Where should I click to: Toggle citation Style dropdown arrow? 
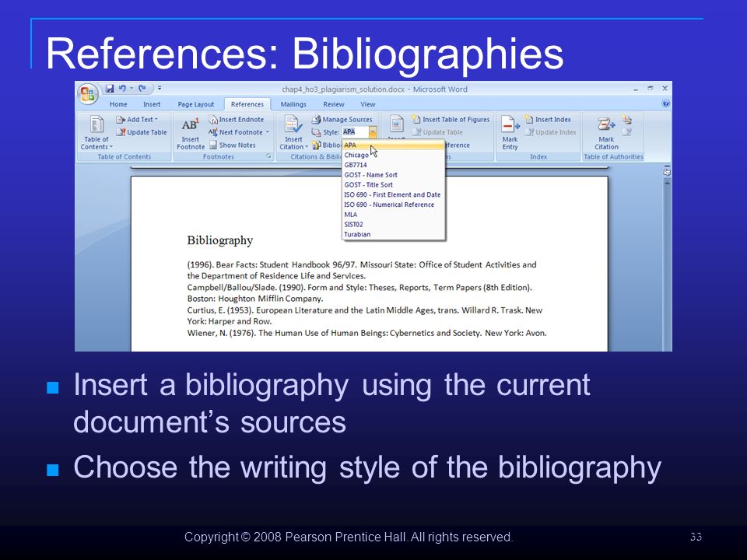(x=373, y=132)
